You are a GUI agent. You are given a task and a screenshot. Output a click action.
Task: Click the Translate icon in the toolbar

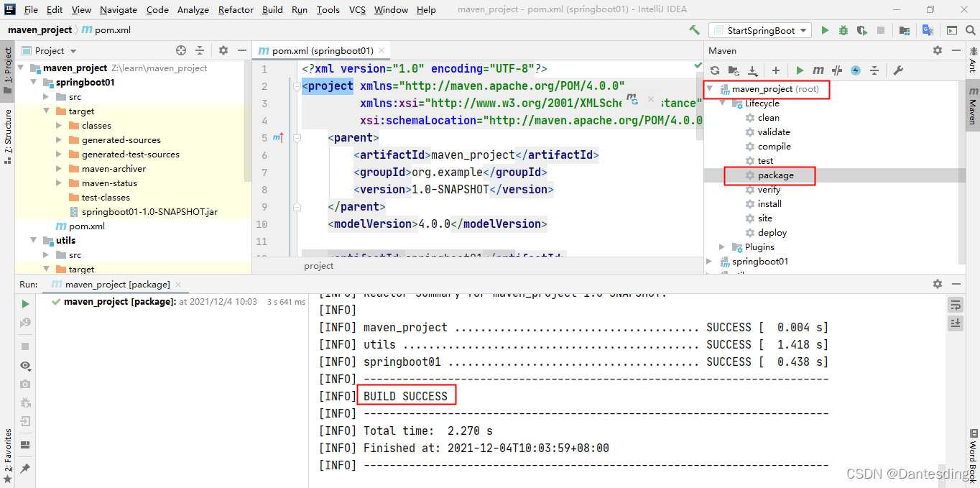[928, 30]
